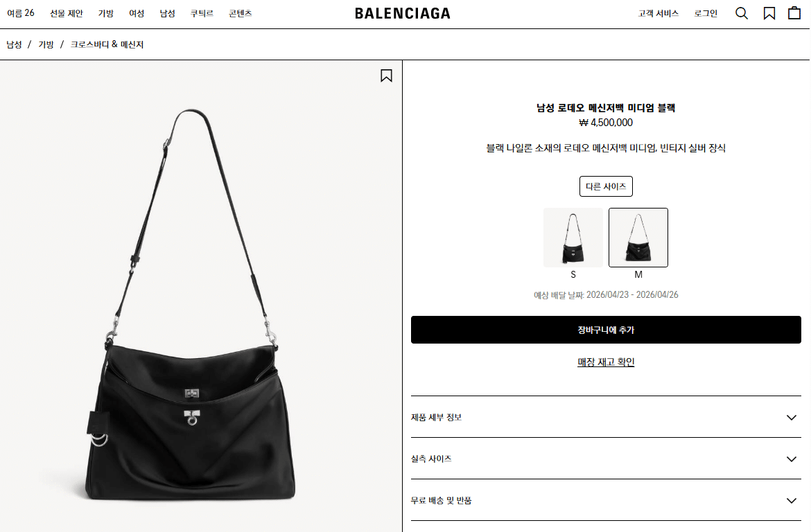The height and width of the screenshot is (532, 811).
Task: Expand 실측 사이즈 section chevron
Action: click(792, 459)
